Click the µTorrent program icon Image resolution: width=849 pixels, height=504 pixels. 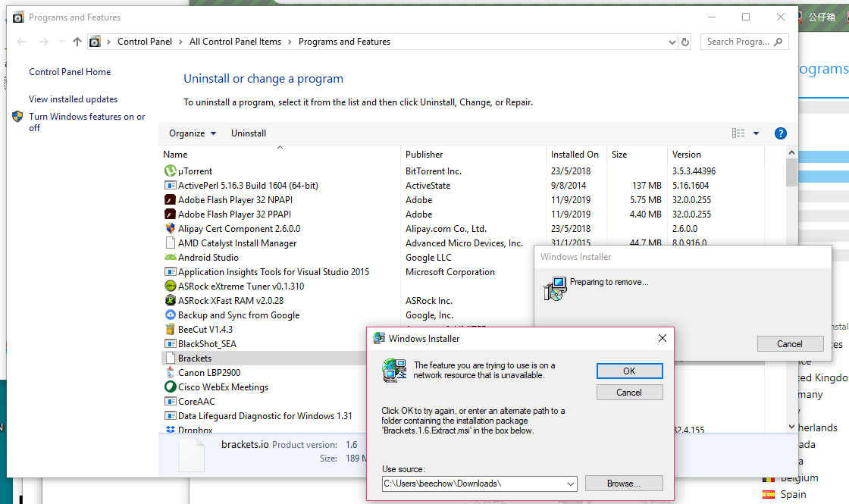[x=170, y=171]
